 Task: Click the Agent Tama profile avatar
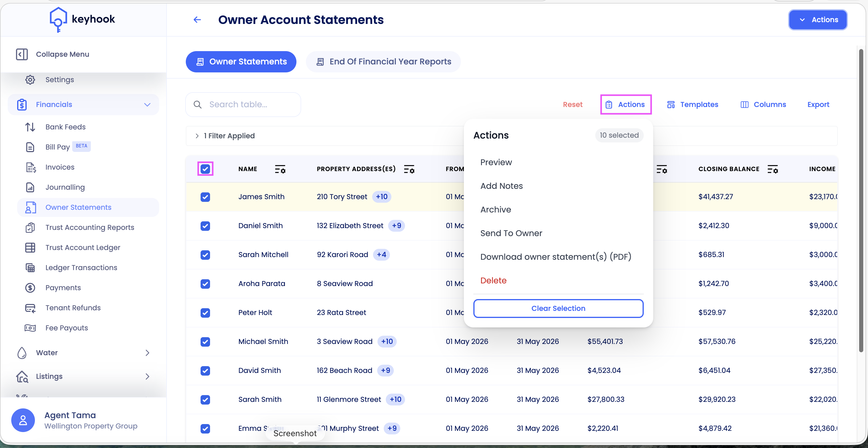coord(23,420)
